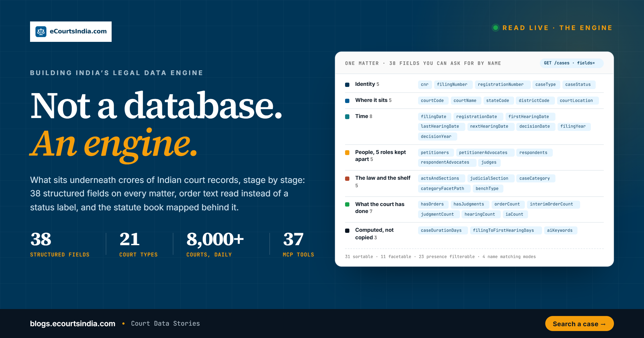Screen dimensions: 644x338
Task: Click the '37 MCP TOOLS' stat
Action: tap(298, 244)
